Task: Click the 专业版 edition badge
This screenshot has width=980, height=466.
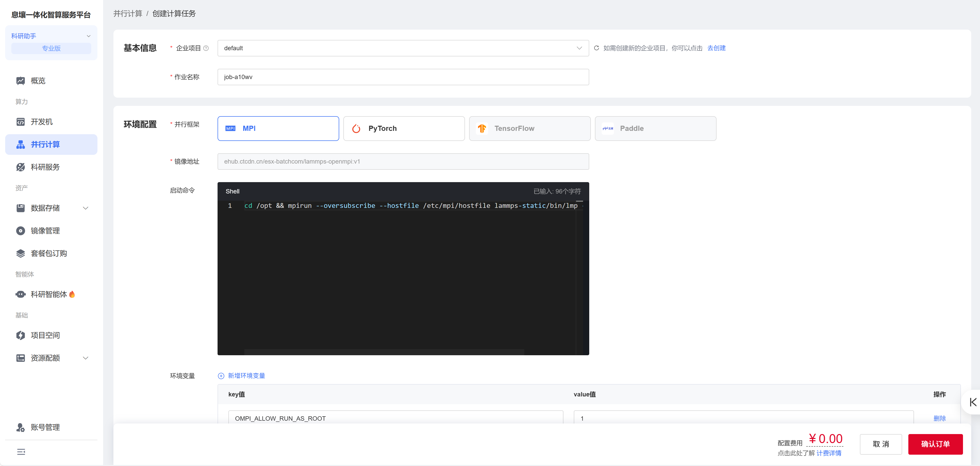Action: point(51,48)
